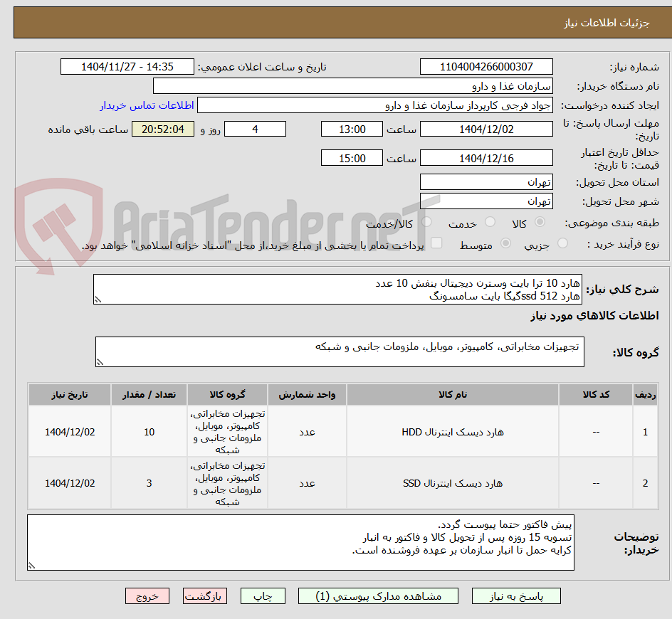Image resolution: width=672 pixels, height=619 pixels.
Task: Click the validity date 1404/12/16 field
Action: 486,158
